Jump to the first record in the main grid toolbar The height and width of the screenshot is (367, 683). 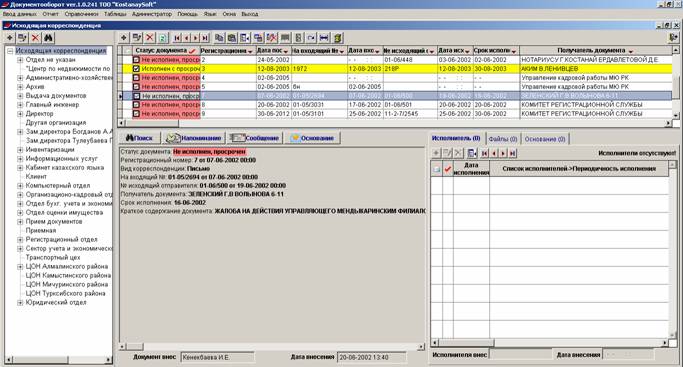177,38
